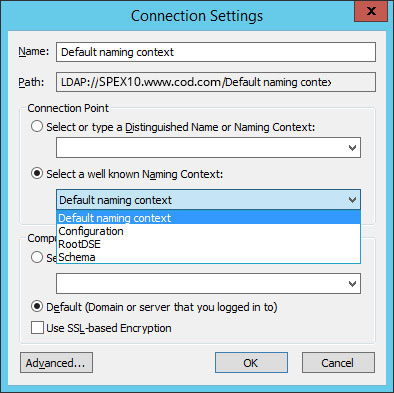Open the Advanced... settings button
394x393 pixels.
pyautogui.click(x=56, y=363)
